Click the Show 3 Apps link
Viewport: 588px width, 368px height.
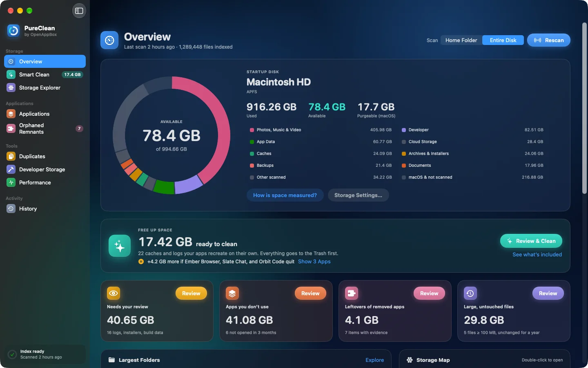click(x=314, y=262)
